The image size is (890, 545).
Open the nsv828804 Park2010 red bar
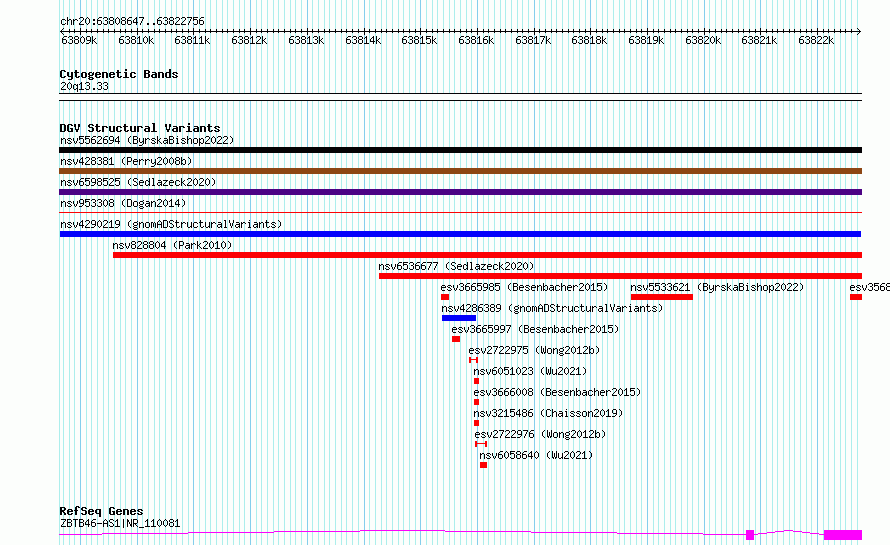click(488, 255)
